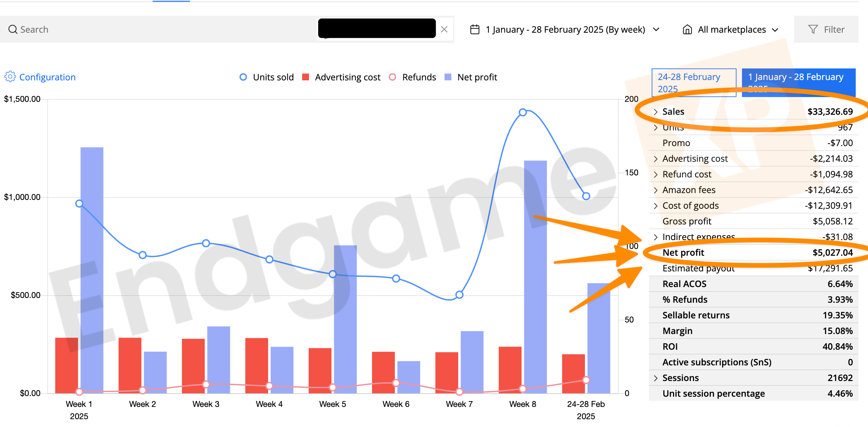Open the date range dropdown arrow

coord(656,30)
